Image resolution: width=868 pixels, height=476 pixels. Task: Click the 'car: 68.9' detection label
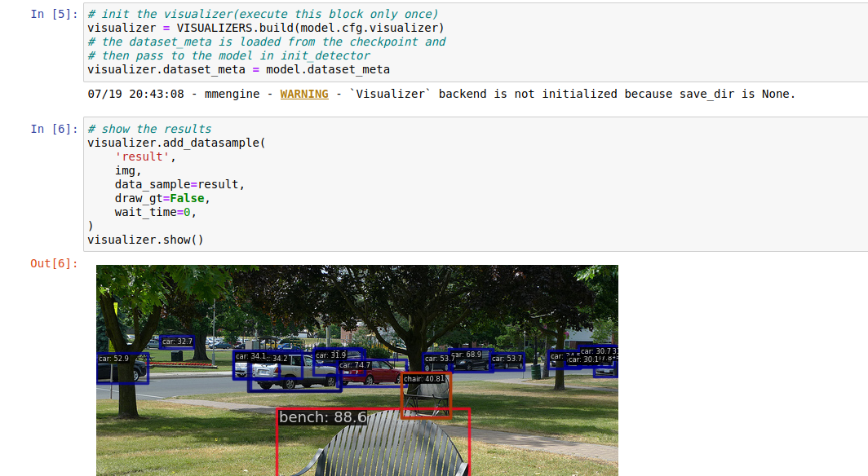click(x=466, y=355)
